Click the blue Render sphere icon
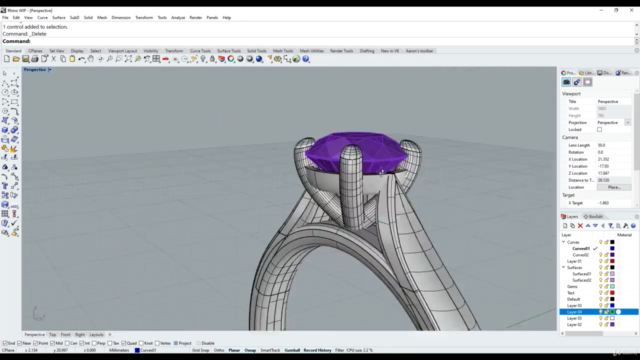Screen dimensions: 640x360 pyautogui.click(x=259, y=59)
